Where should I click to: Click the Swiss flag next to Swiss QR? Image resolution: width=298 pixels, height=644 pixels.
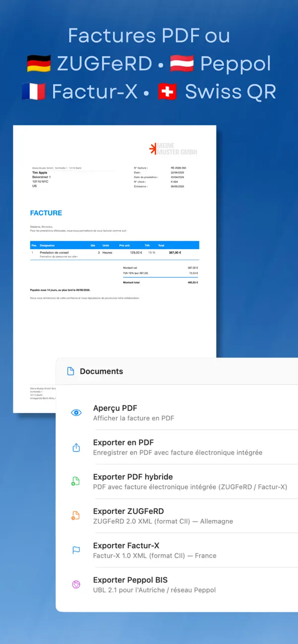tap(167, 92)
